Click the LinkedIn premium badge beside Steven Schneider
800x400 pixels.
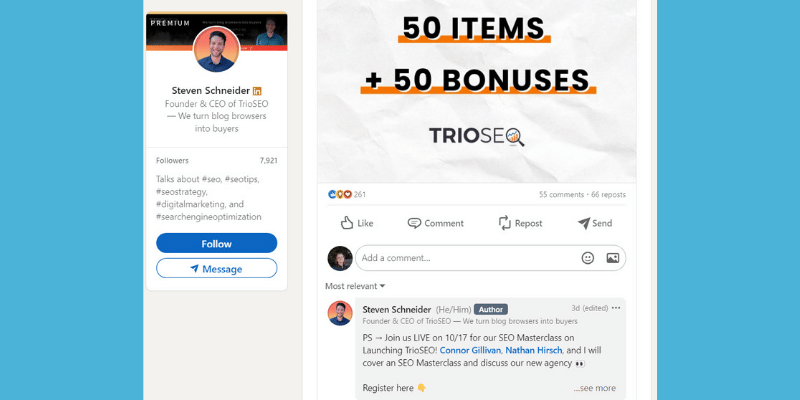257,91
